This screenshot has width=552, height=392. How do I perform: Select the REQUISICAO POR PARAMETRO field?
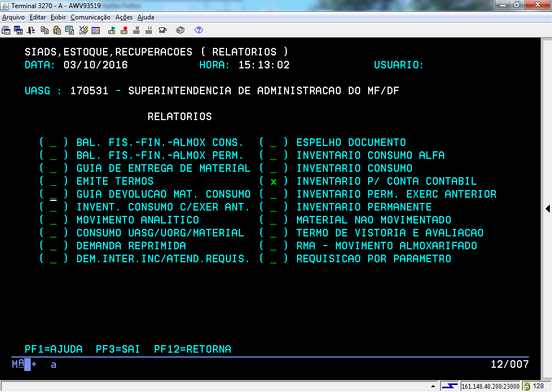point(273,259)
